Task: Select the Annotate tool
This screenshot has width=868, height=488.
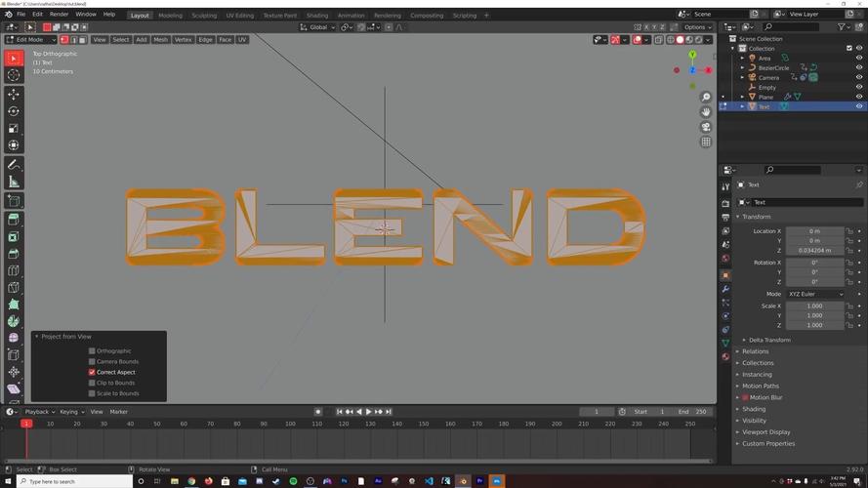Action: pyautogui.click(x=14, y=165)
